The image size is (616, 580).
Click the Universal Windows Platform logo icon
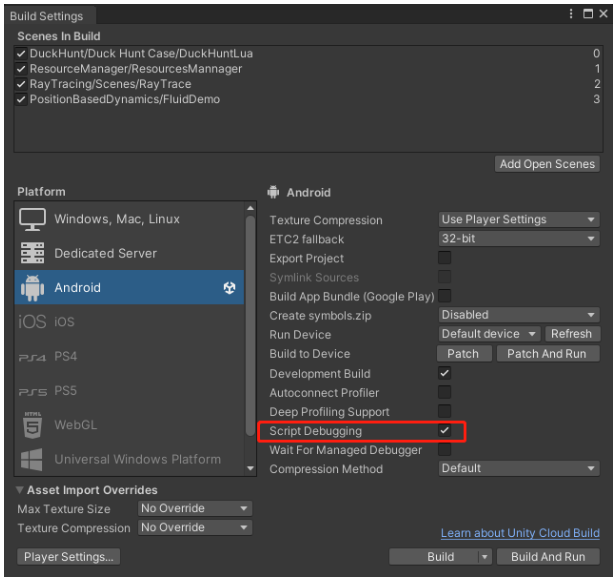coord(31,459)
